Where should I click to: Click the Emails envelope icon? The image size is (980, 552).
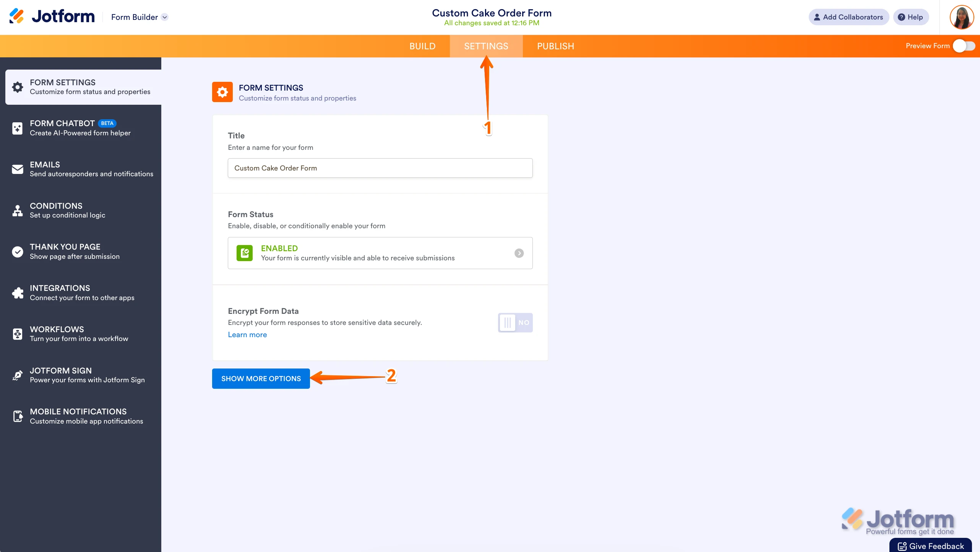click(x=18, y=169)
